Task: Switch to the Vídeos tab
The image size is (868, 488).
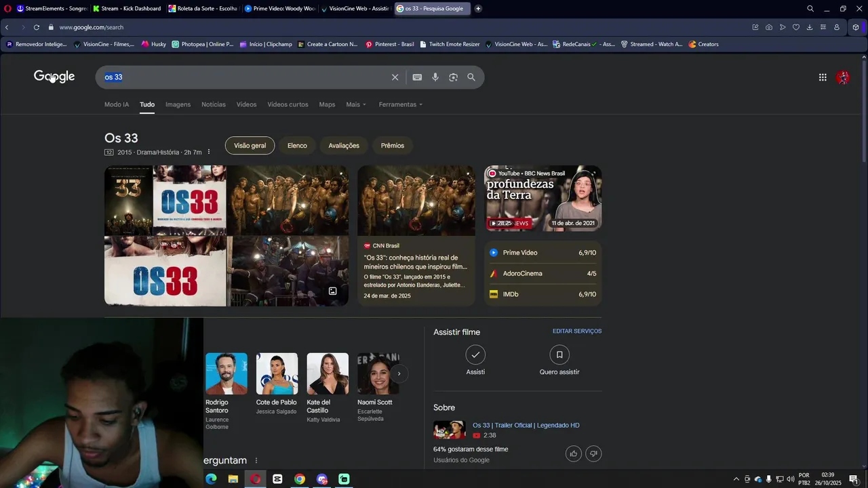Action: pyautogui.click(x=246, y=104)
